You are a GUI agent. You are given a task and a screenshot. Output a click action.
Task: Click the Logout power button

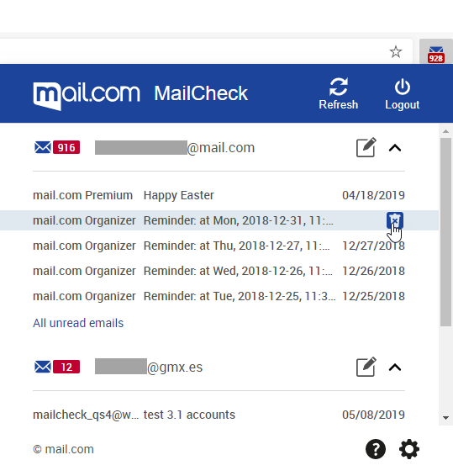pos(403,94)
